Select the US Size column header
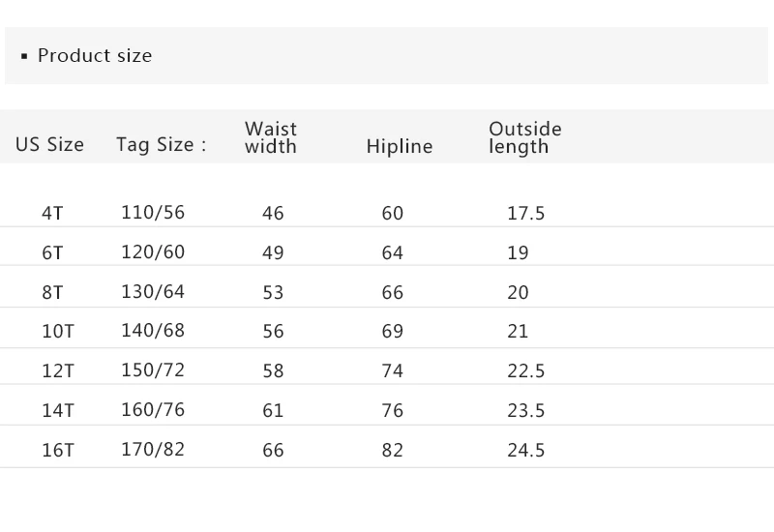Screen dimensions: 774x532 tap(49, 145)
